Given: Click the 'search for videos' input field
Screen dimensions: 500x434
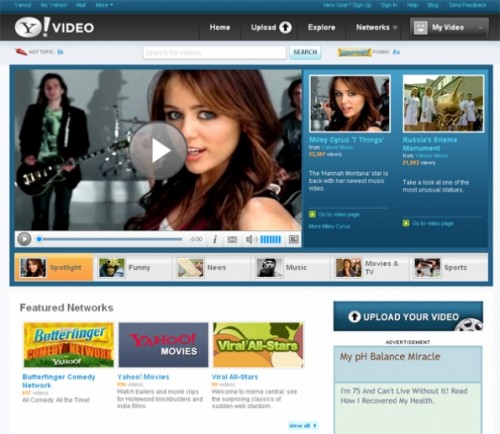Looking at the screenshot, I should pos(214,52).
